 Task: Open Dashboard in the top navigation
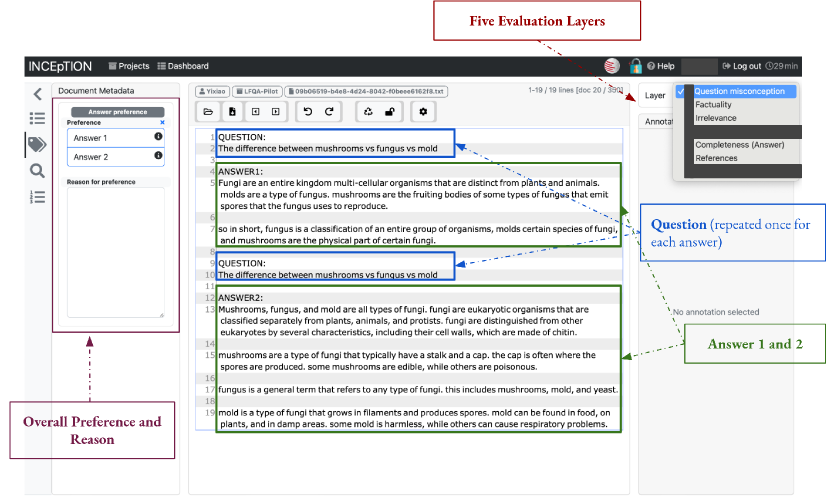(183, 66)
